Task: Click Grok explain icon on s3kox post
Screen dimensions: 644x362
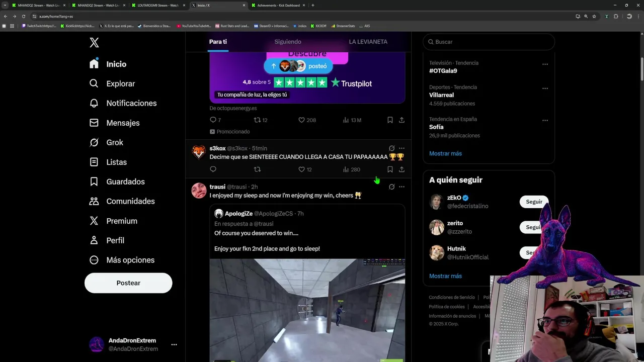Action: [391, 148]
